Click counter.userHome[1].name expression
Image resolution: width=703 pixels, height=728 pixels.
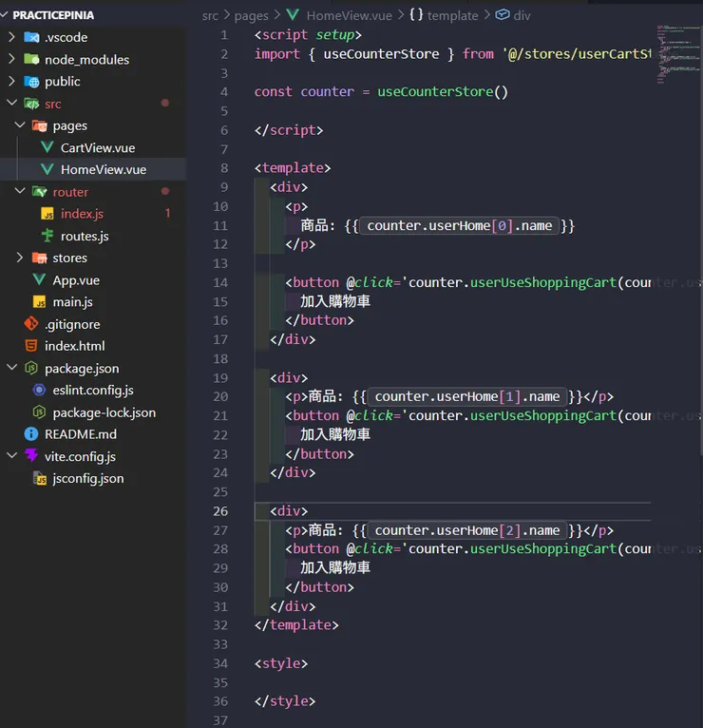click(466, 396)
